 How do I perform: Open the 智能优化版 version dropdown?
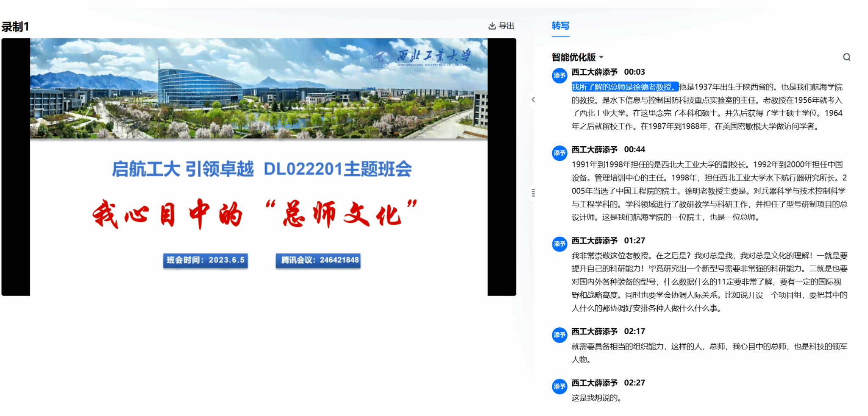tap(573, 57)
